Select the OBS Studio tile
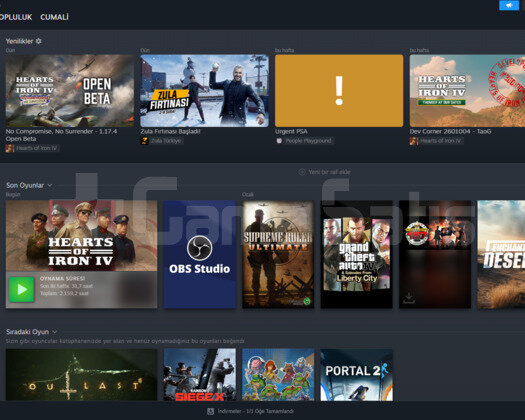525x420 pixels. click(200, 254)
